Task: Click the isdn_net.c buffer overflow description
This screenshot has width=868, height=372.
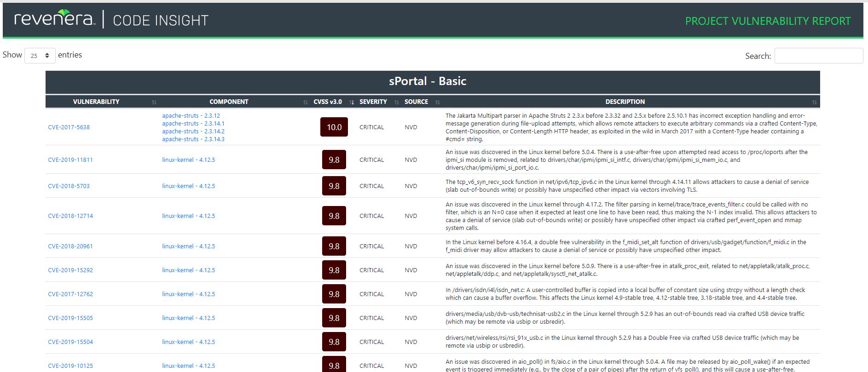Action: [x=625, y=294]
